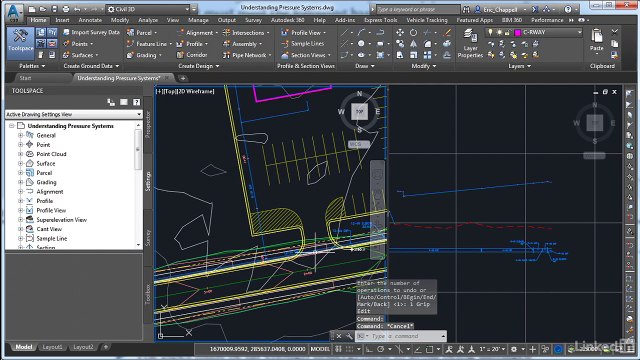Viewport: 640px width, 360px height.
Task: Click the TOP face of ViewCube
Action: (359, 111)
